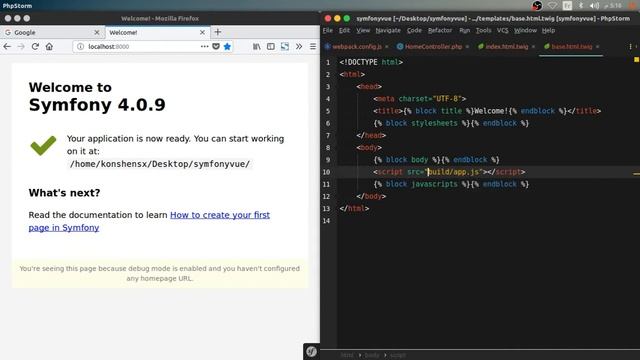
Task: Click the 'build/app.js' string in the editor
Action: 455,172
